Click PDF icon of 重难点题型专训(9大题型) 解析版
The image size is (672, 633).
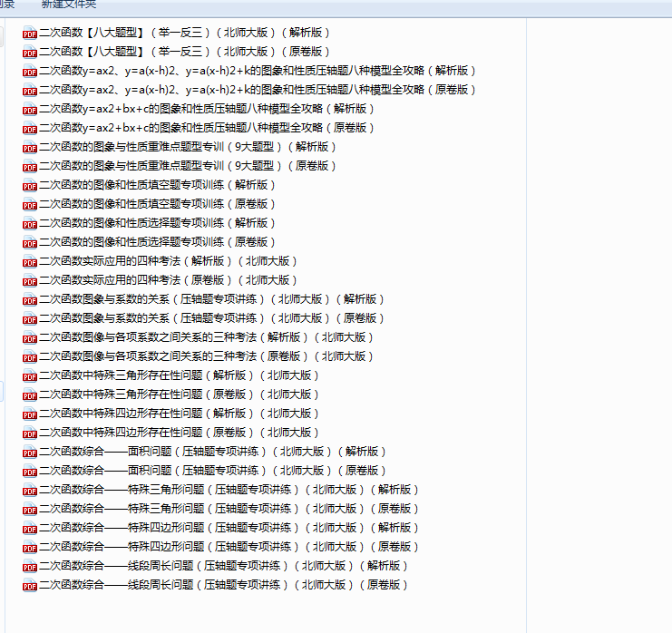(30, 147)
